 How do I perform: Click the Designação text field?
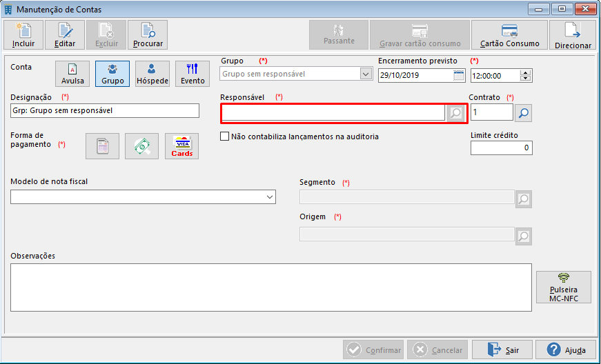[105, 110]
